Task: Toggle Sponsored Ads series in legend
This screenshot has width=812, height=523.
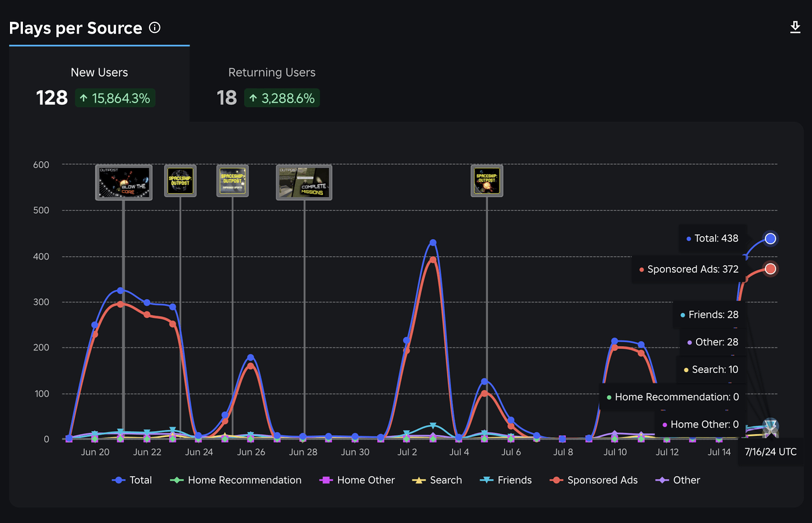Action: pos(594,480)
